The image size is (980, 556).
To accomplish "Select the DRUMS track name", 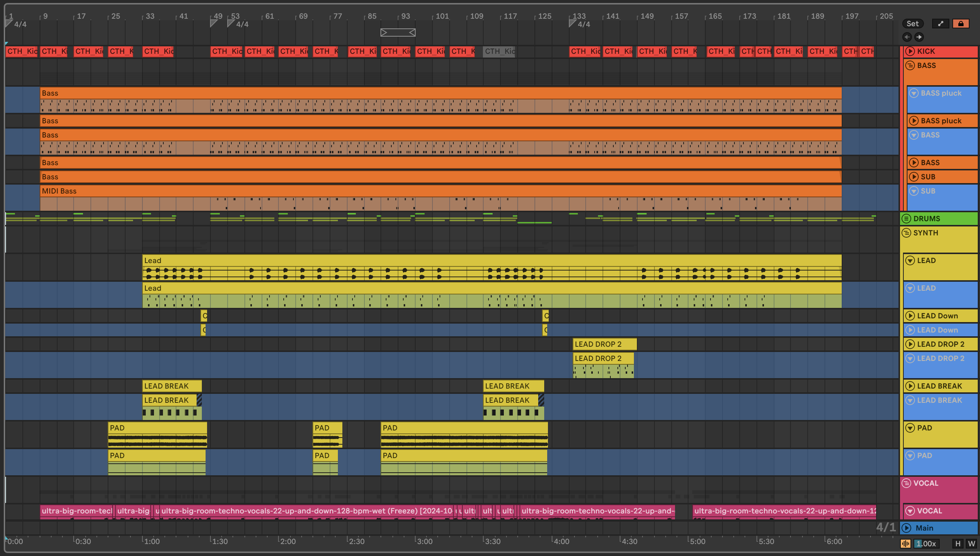I will pos(927,219).
